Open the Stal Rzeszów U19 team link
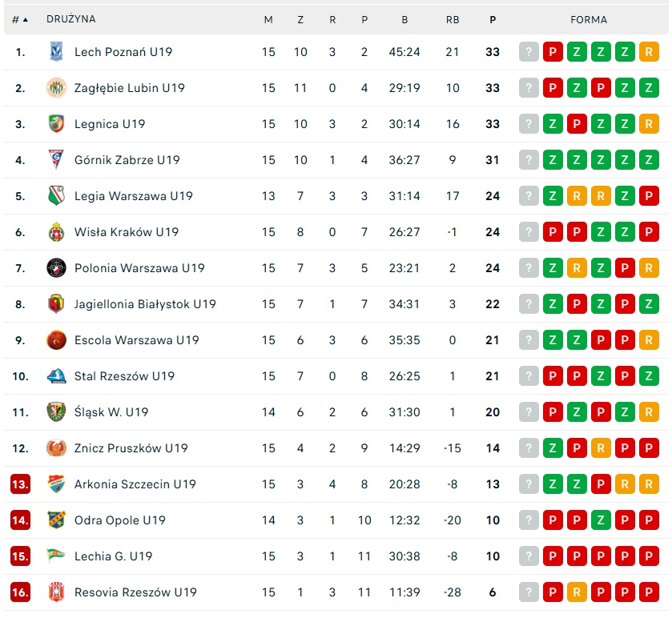The image size is (672, 618). tap(124, 376)
